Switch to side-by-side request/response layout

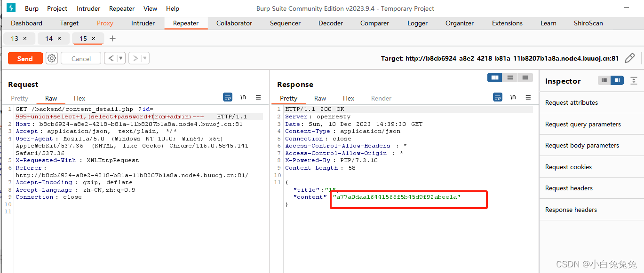(495, 78)
